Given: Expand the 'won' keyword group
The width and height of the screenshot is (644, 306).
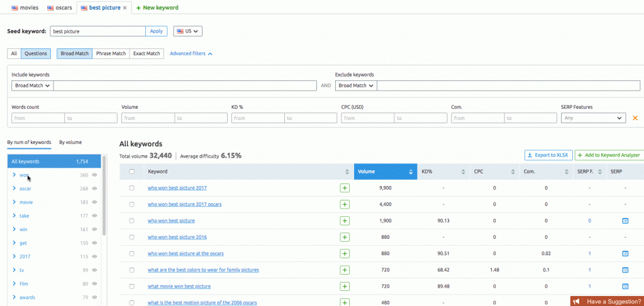Looking at the screenshot, I should tap(14, 175).
